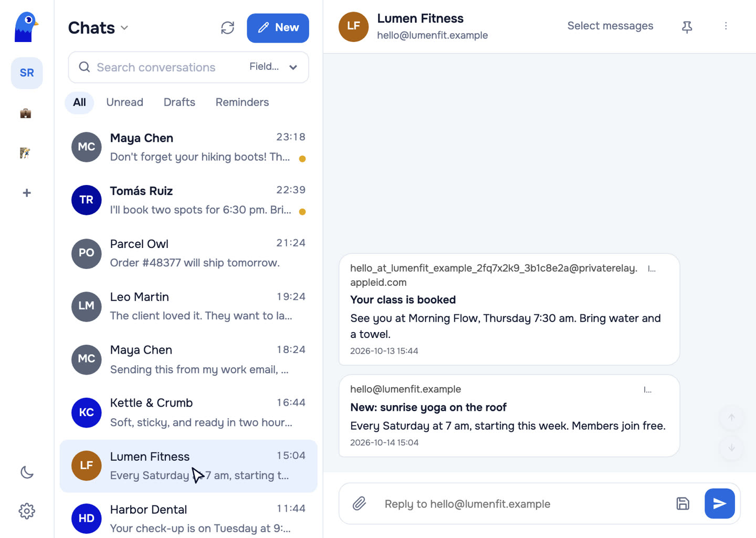Pin the Lumen Fitness conversation

click(x=687, y=27)
